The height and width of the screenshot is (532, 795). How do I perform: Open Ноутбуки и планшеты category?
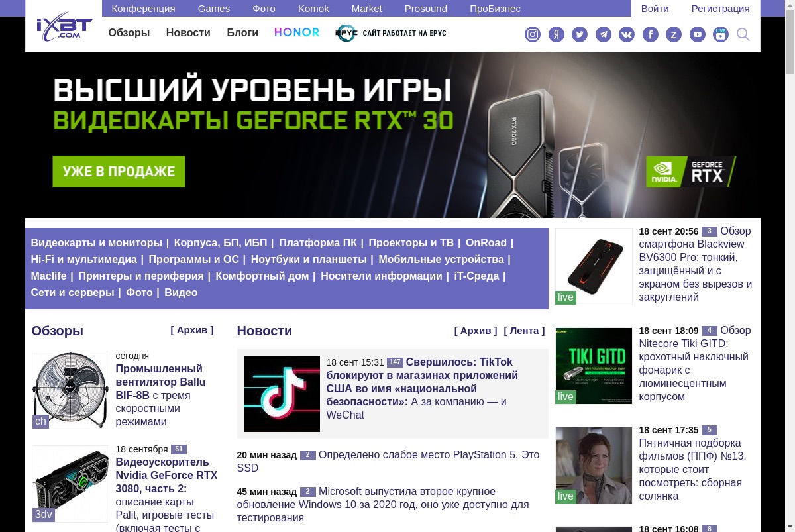(309, 260)
